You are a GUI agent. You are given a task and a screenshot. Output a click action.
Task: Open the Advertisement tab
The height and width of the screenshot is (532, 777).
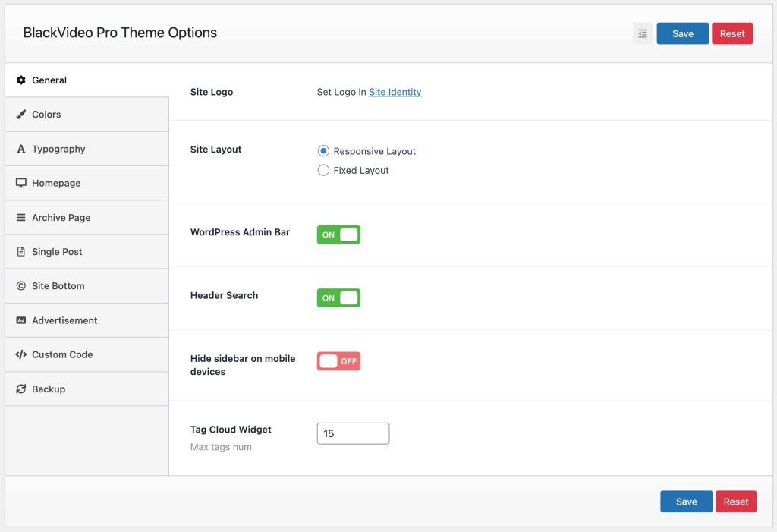[x=87, y=320]
